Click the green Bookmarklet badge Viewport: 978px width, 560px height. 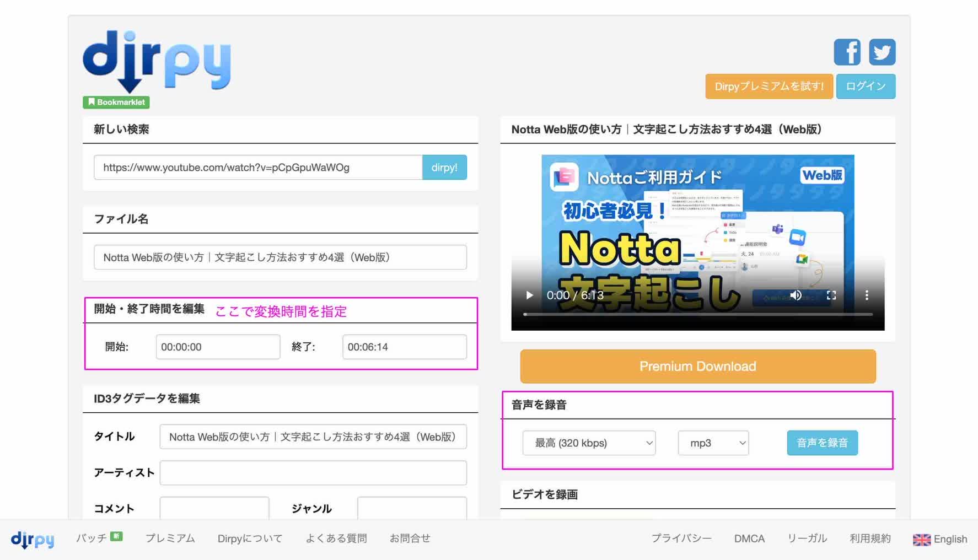point(116,102)
